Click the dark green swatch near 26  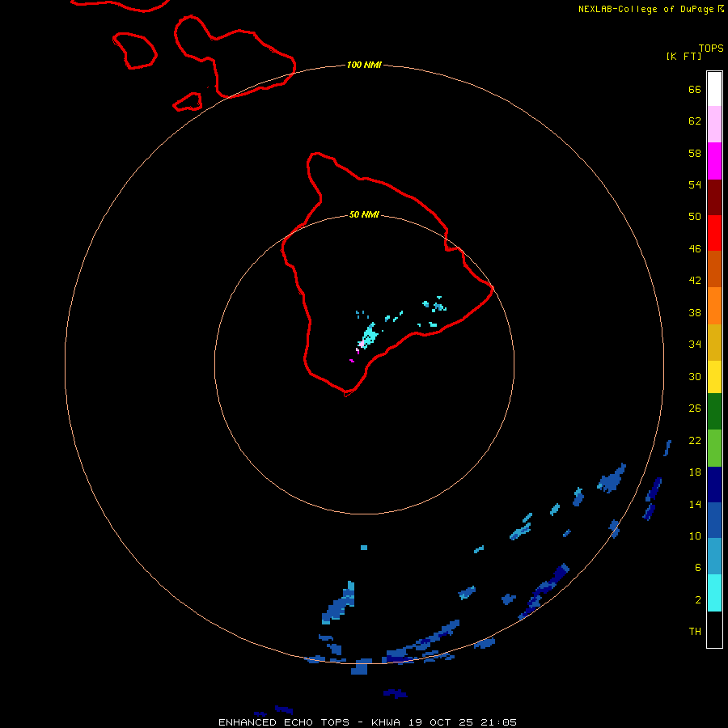point(714,412)
